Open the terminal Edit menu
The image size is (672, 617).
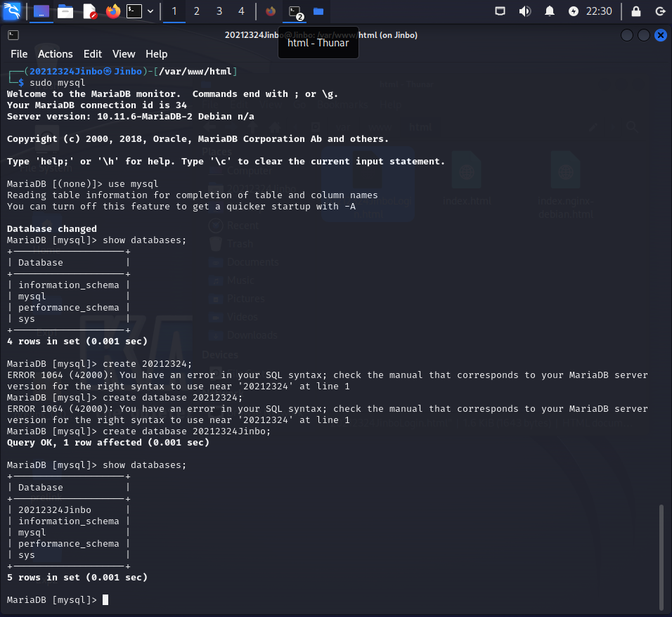click(93, 54)
